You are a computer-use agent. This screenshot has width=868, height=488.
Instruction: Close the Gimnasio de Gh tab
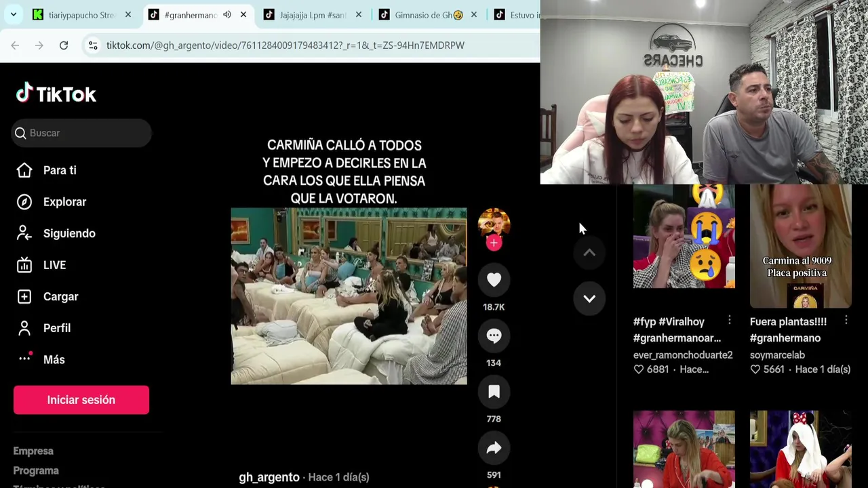(x=474, y=14)
